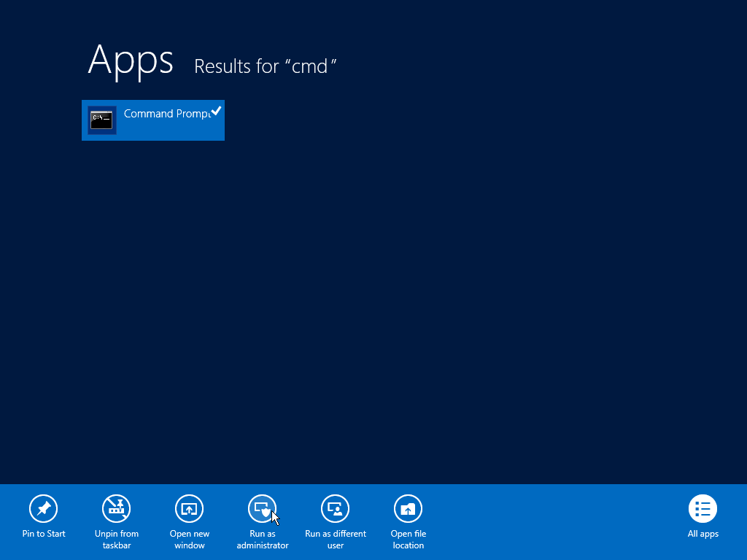Pick the "Run as different user" label
Screen dimensions: 747x560
click(x=336, y=540)
